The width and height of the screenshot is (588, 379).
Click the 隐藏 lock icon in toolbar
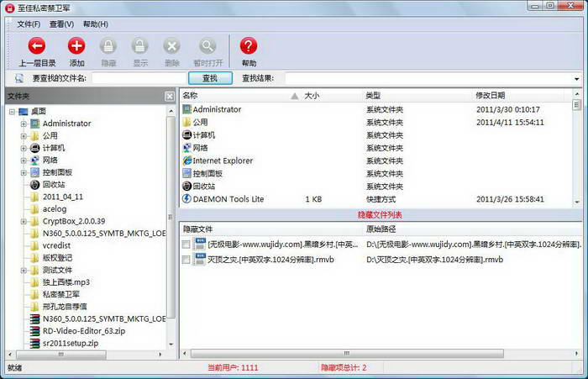click(108, 46)
